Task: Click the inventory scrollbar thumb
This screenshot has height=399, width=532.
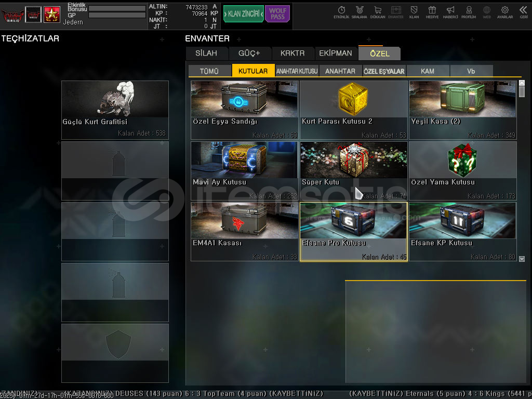Action: [x=522, y=91]
